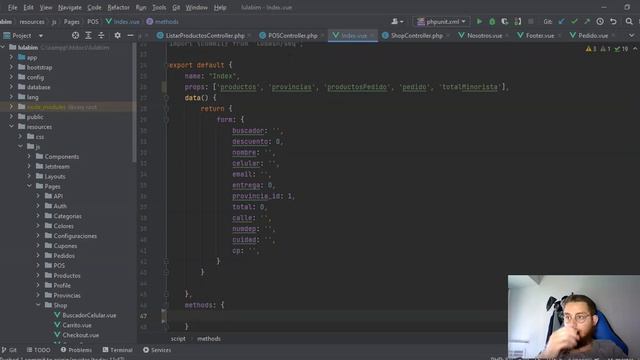Click the Pages breadcrumb in navigation bar
The image size is (640, 360).
point(71,22)
